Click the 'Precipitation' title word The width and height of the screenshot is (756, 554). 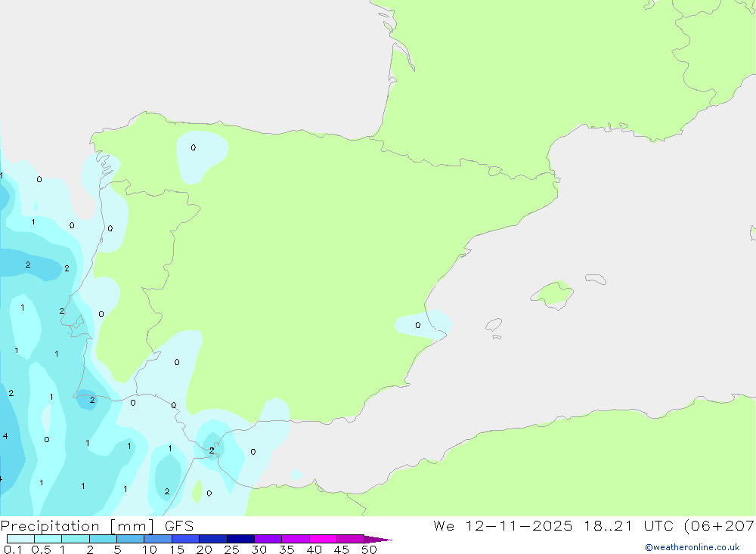[x=50, y=526]
